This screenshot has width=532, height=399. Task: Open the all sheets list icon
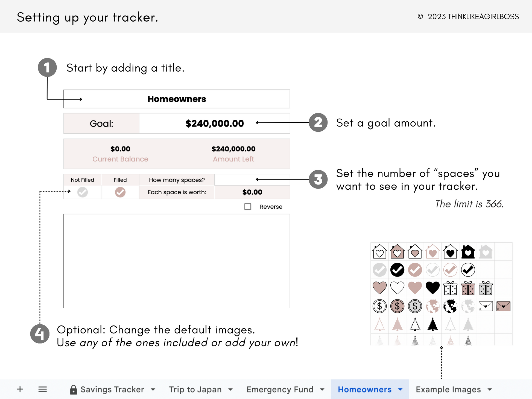(x=42, y=389)
